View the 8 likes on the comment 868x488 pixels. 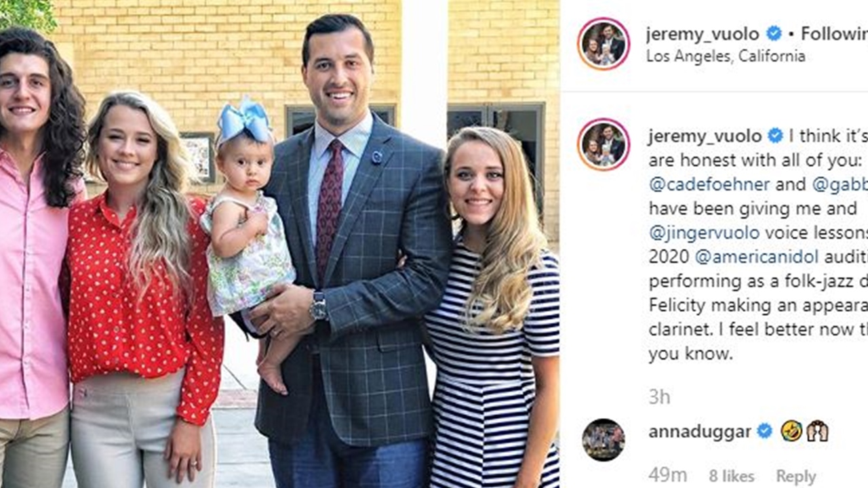click(x=732, y=476)
